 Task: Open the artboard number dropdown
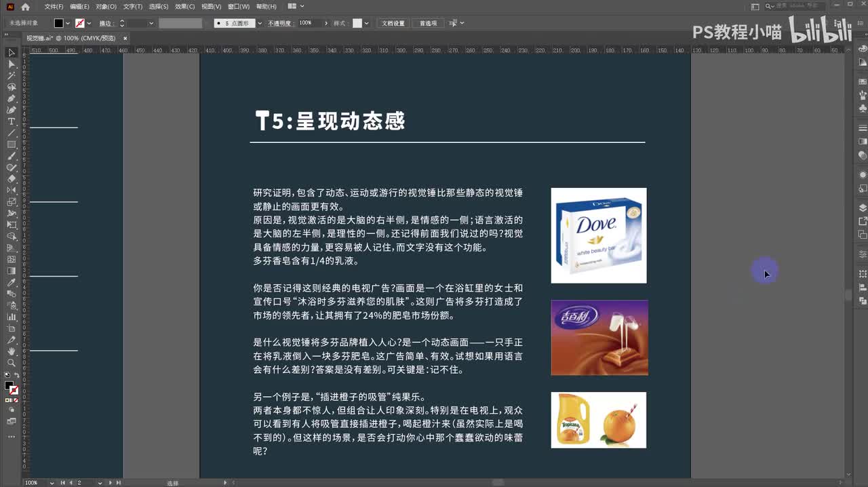coord(100,483)
